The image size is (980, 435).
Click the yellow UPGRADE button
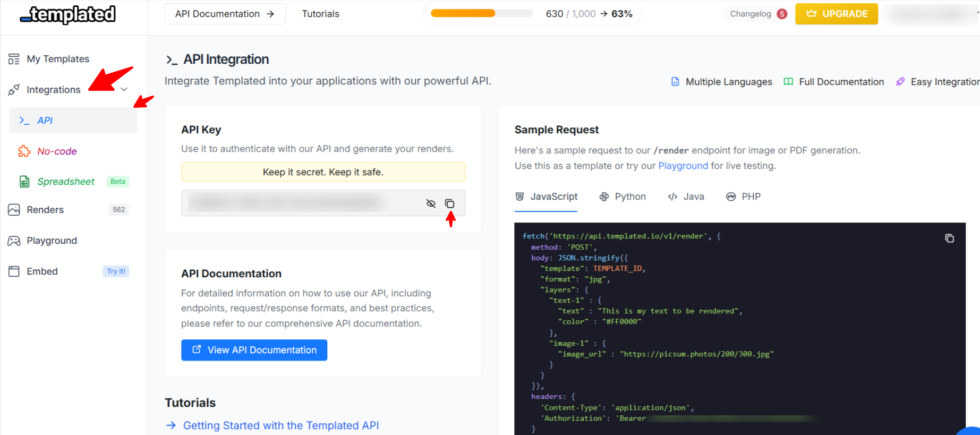click(x=836, y=14)
